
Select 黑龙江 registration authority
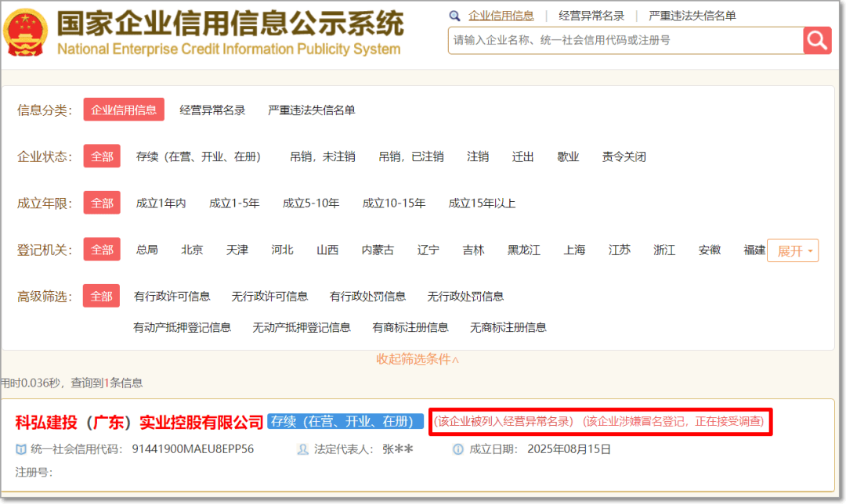click(524, 250)
